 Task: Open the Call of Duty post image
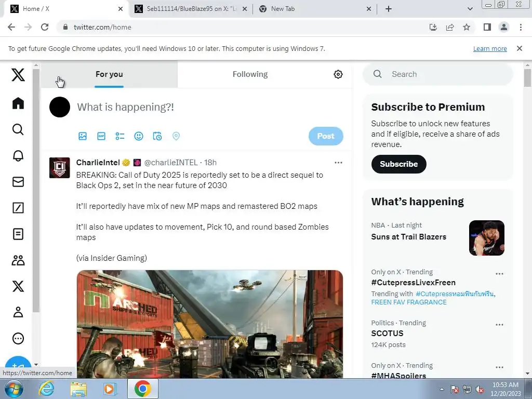click(210, 324)
